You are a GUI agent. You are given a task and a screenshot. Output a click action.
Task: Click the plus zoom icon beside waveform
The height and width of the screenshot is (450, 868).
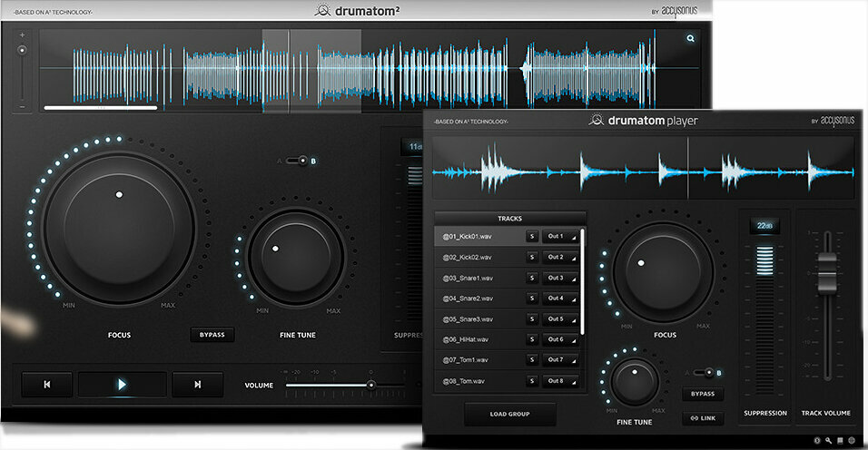click(22, 35)
